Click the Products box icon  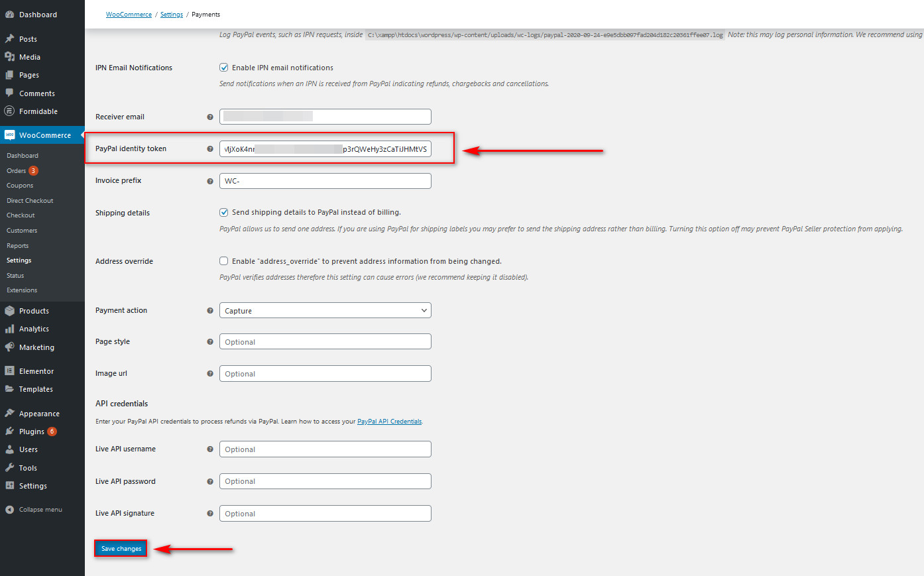point(9,311)
